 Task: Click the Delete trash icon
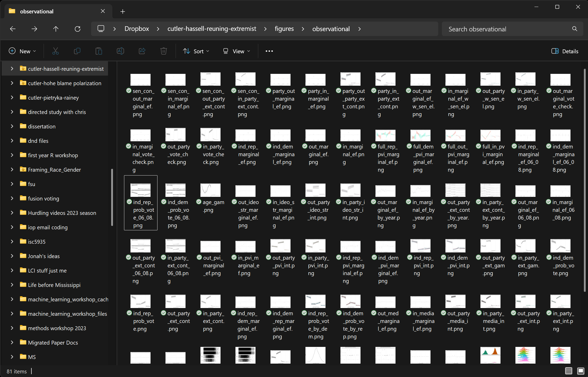coord(163,51)
